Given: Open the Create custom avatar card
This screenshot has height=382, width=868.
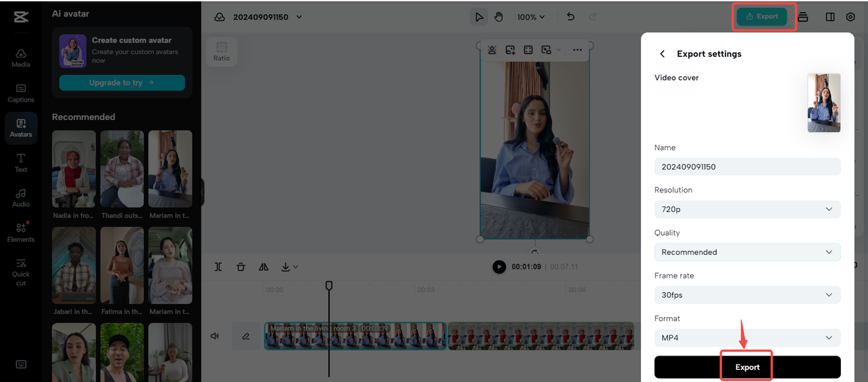Looking at the screenshot, I should 122,63.
